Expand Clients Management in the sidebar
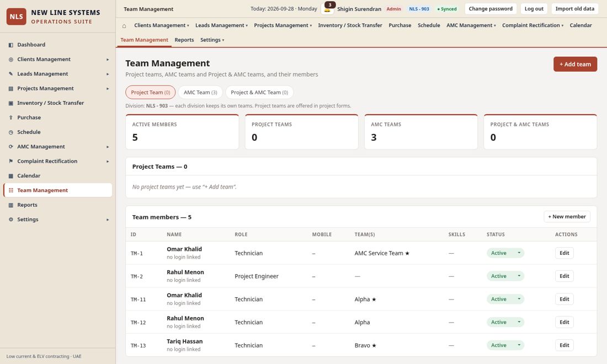The height and width of the screenshot is (364, 607). (x=108, y=60)
